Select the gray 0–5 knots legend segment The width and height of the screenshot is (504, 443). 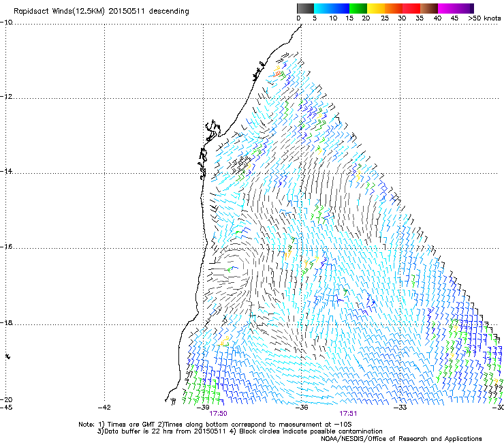pyautogui.click(x=305, y=8)
